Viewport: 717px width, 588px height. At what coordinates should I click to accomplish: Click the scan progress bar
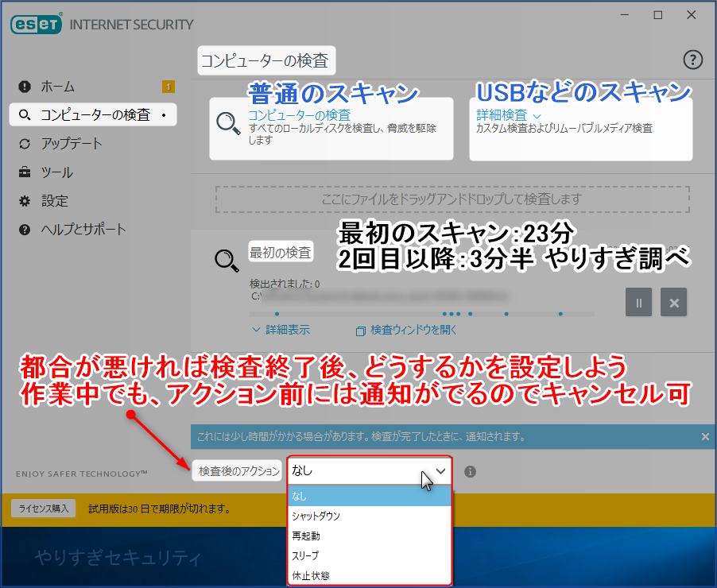(421, 314)
